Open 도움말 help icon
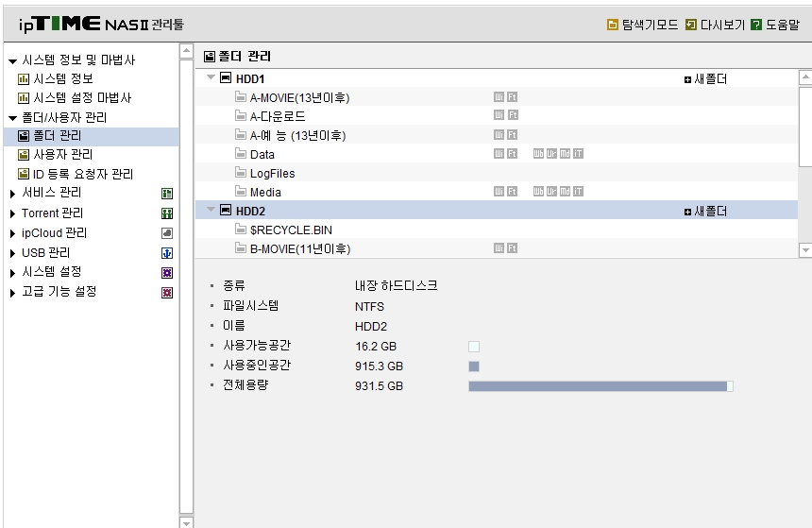 coord(756,25)
